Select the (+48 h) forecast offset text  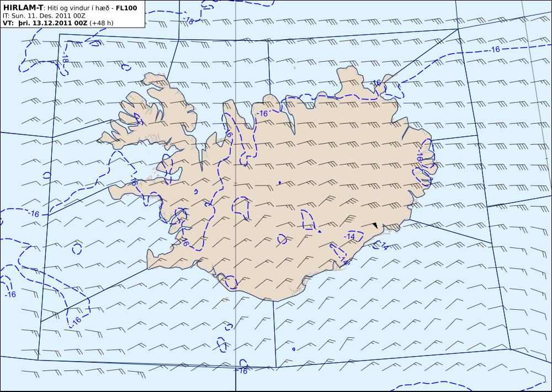click(x=102, y=23)
